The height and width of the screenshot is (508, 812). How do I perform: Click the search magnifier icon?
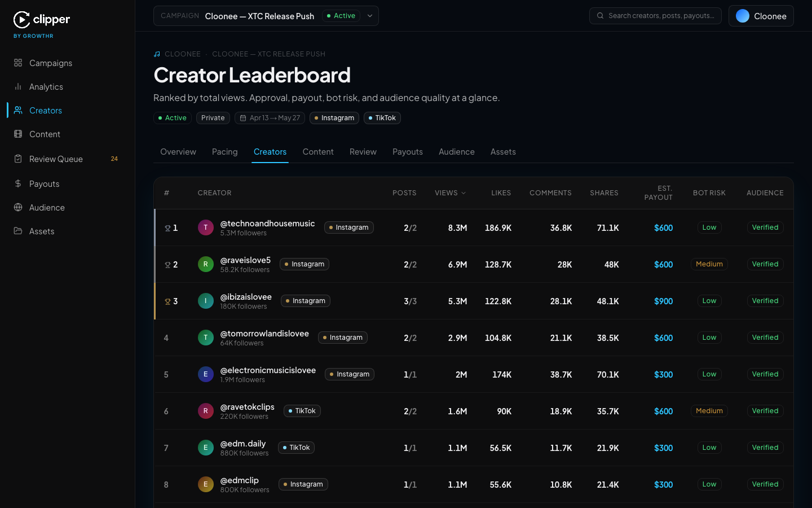point(601,16)
